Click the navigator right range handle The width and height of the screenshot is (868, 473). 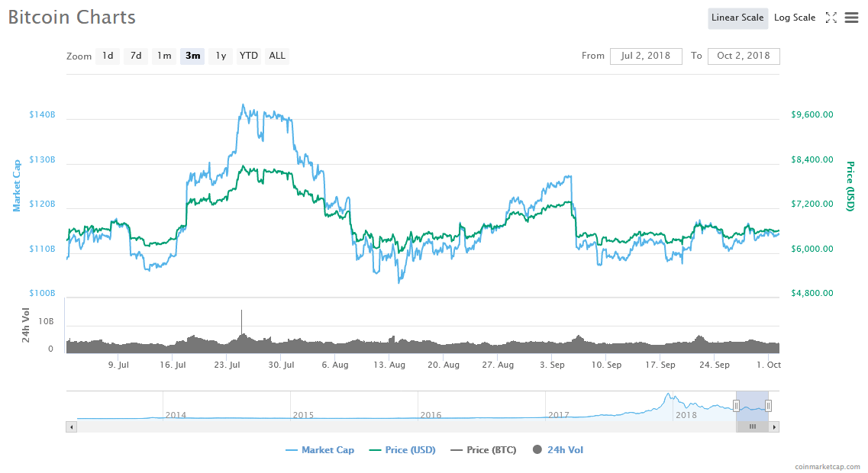pos(768,406)
